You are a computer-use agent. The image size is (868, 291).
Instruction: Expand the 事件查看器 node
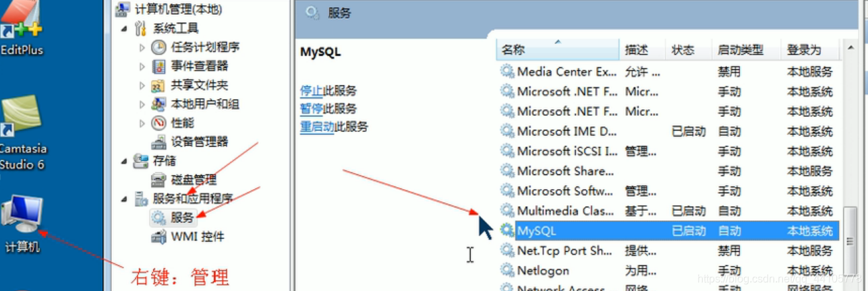coord(142,66)
